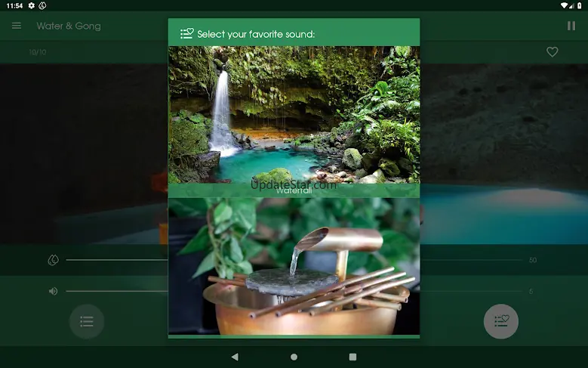The height and width of the screenshot is (368, 588).
Task: Click the water drop icon beside slider
Action: (x=54, y=260)
